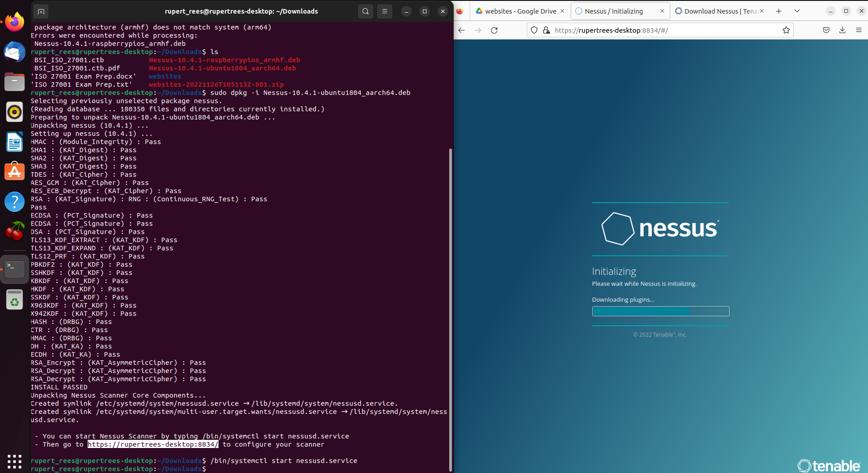The image size is (868, 473).
Task: Expand the list all tabs dropdown
Action: coord(797,11)
